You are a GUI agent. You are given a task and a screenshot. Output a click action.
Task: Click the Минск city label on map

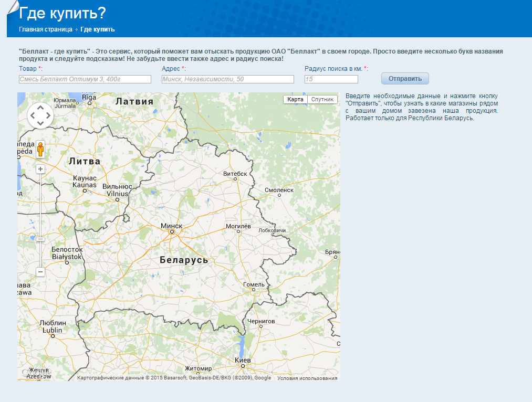[172, 226]
